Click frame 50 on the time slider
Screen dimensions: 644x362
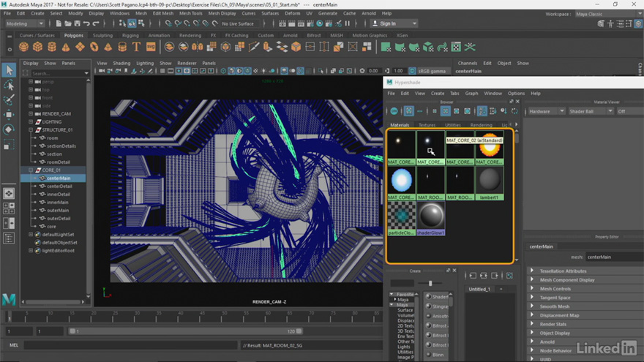(x=224, y=316)
